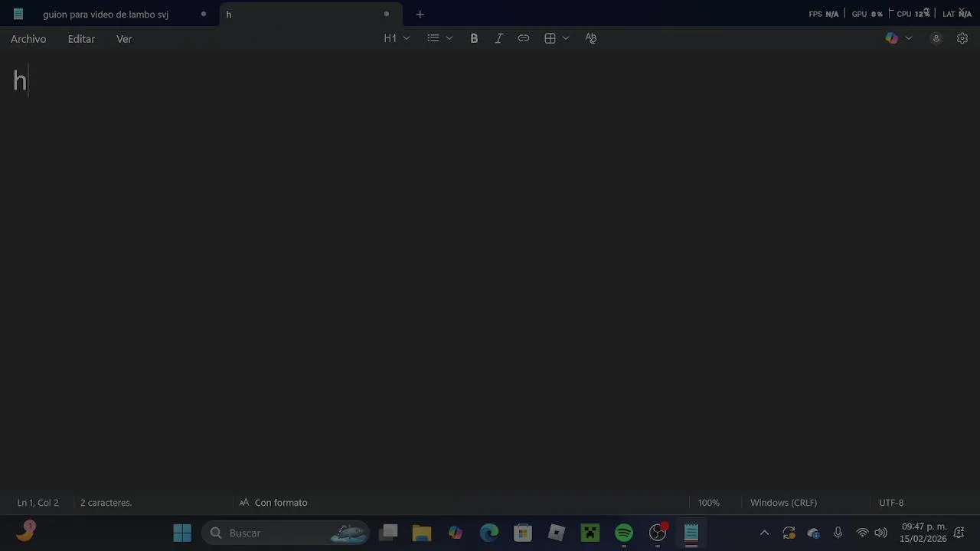Expand the list style dropdown arrow

[x=449, y=38]
